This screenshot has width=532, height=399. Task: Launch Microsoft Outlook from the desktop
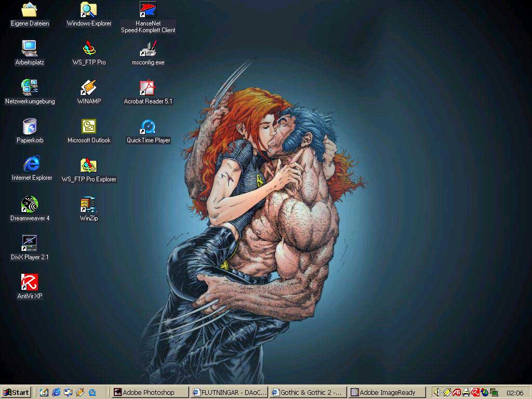pos(89,127)
